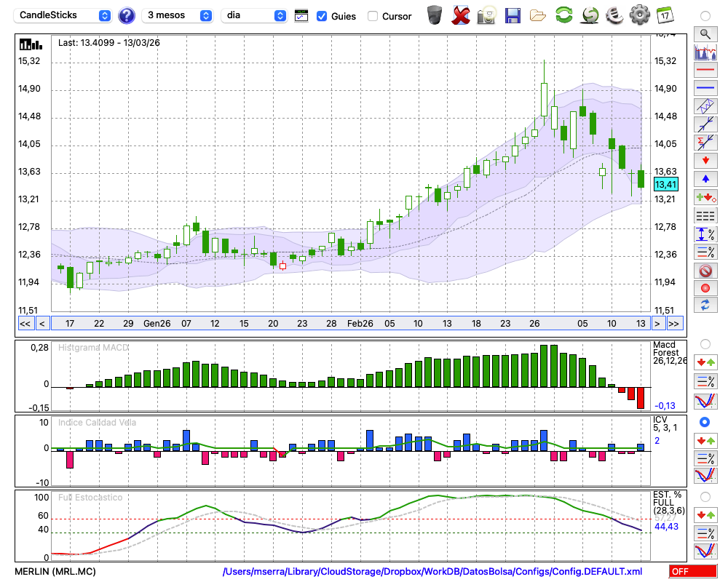The image size is (728, 582).
Task: Select the blue horizontal line tool
Action: (x=705, y=88)
